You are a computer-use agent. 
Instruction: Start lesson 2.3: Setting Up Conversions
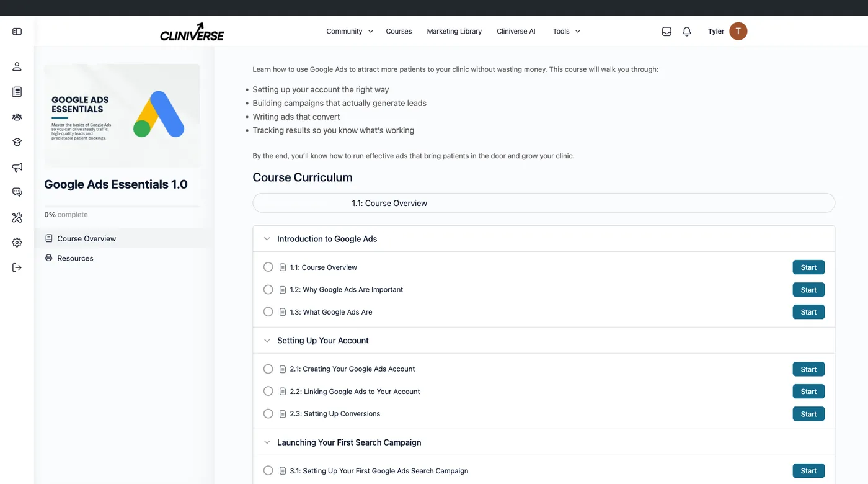pyautogui.click(x=808, y=414)
